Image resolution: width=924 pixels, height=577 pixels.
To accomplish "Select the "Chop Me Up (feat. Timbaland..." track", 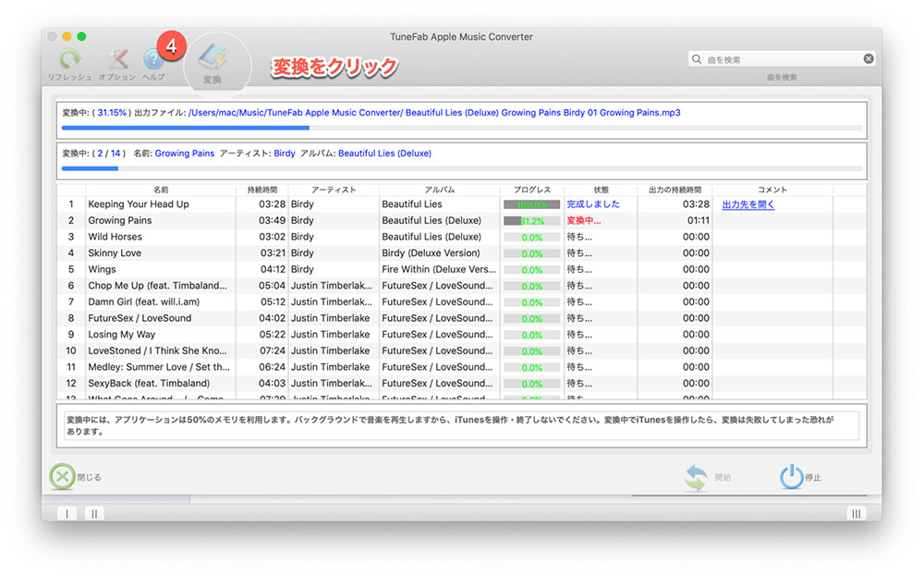I will click(x=157, y=286).
